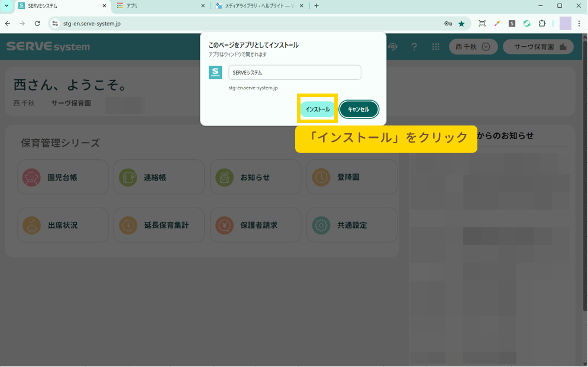Screen dimensions: 588x367
Task: Open Chrome's three-dot menu
Action: [579, 24]
